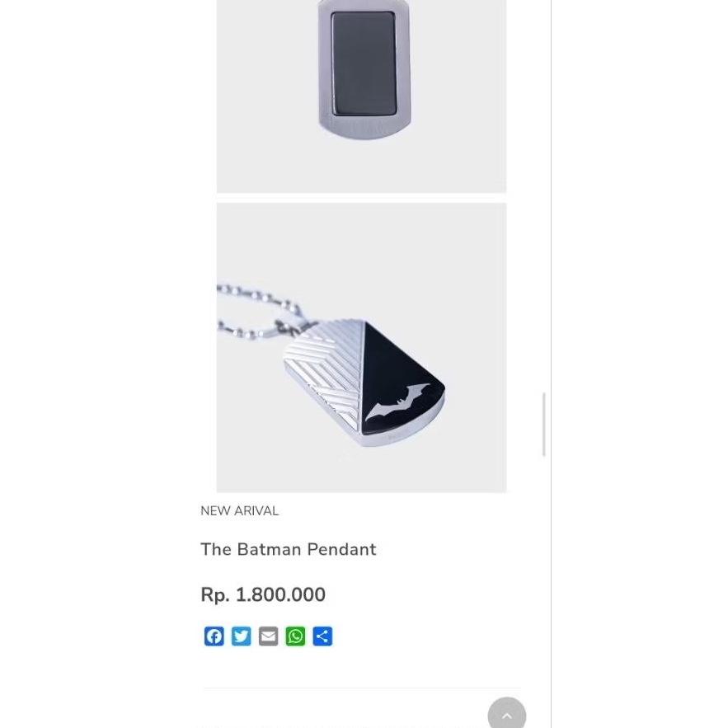Click the upward chevron inside the circle
Screen dimensions: 728x728
coord(507,712)
